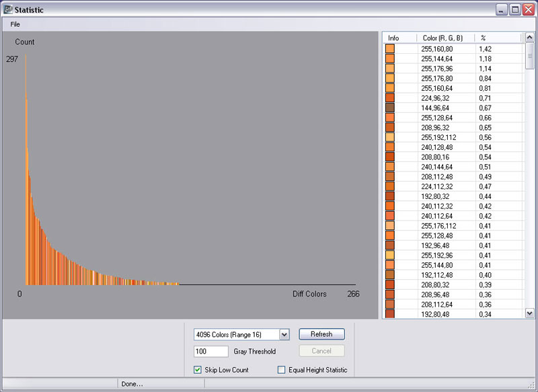
Task: Expand the 4096 Colors (Range 16) dropdown
Action: point(284,335)
